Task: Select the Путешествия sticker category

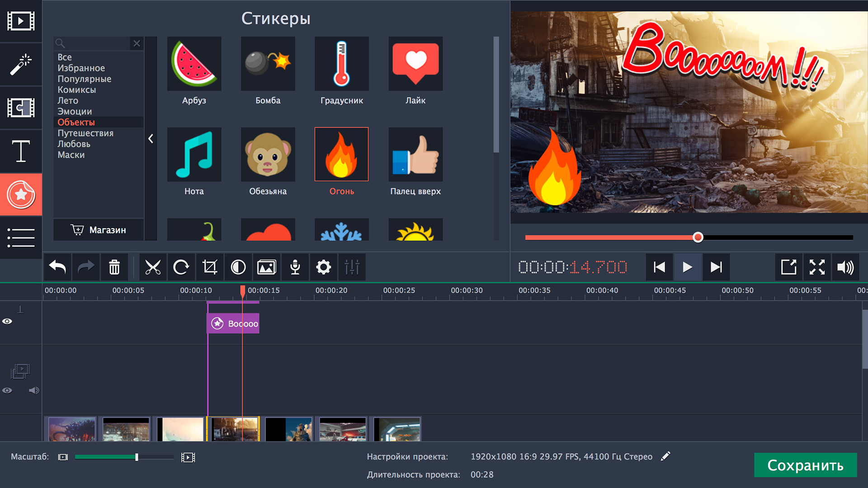Action: click(85, 133)
